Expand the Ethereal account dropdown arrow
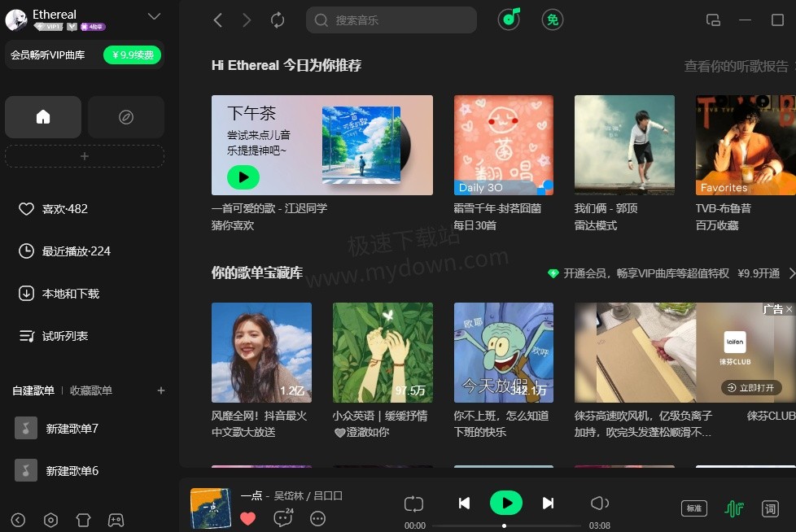Screen dimensions: 796x532 tap(154, 16)
